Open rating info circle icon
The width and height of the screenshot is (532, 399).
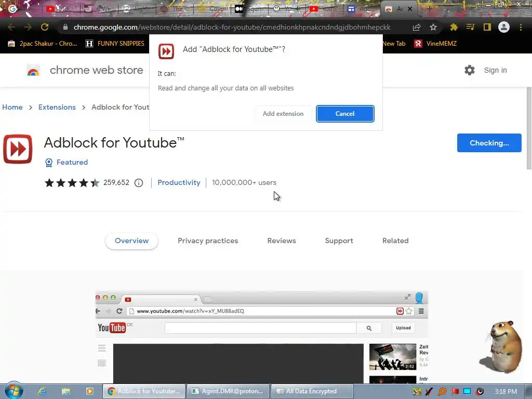[139, 183]
